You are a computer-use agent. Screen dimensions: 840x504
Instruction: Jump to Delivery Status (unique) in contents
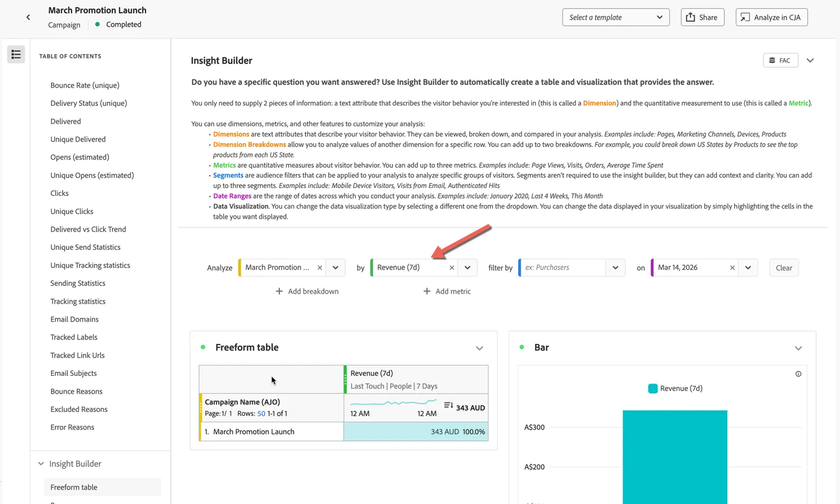click(89, 103)
